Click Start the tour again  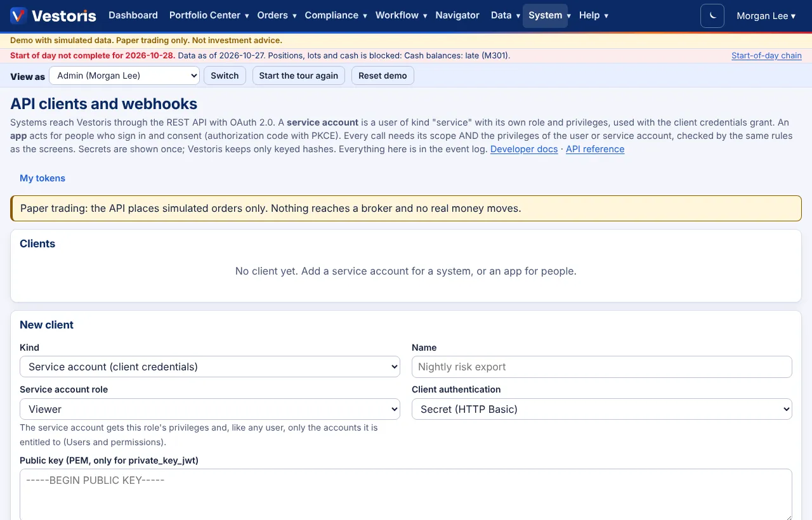point(299,75)
